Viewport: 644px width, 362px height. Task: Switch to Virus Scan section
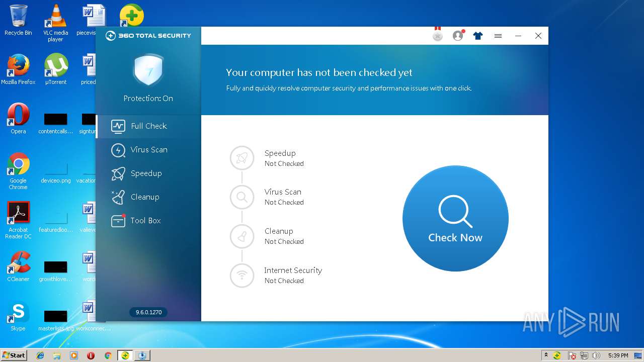tap(148, 150)
